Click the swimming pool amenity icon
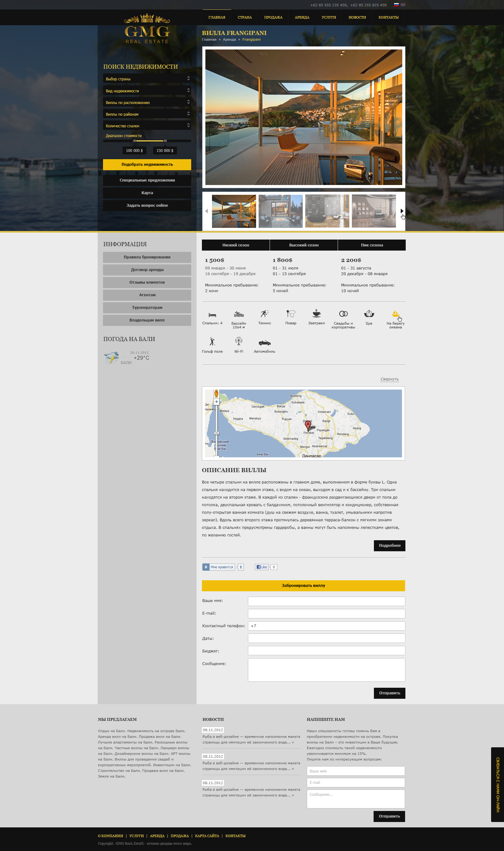 pos(239,314)
